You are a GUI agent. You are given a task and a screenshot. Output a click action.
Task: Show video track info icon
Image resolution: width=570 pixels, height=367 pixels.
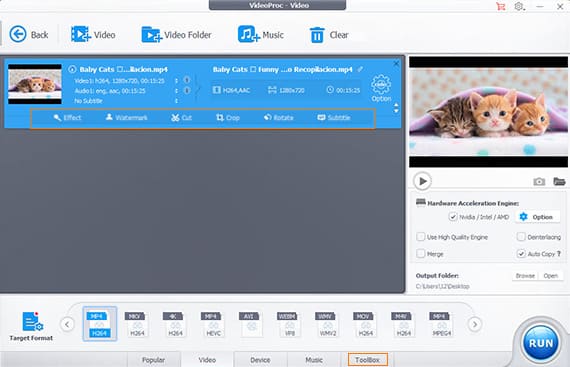coord(187,80)
